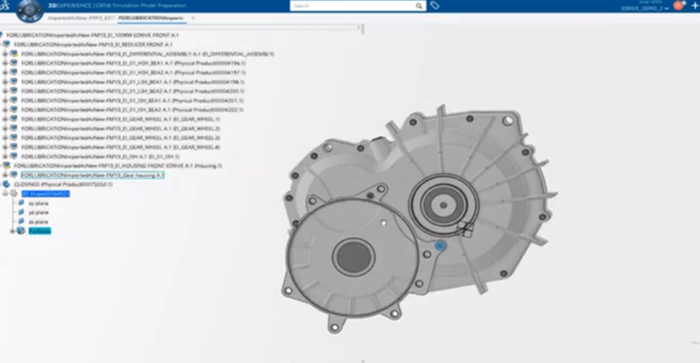Click the CLOSINGS product icon
This screenshot has height=363, width=700.
click(6, 184)
